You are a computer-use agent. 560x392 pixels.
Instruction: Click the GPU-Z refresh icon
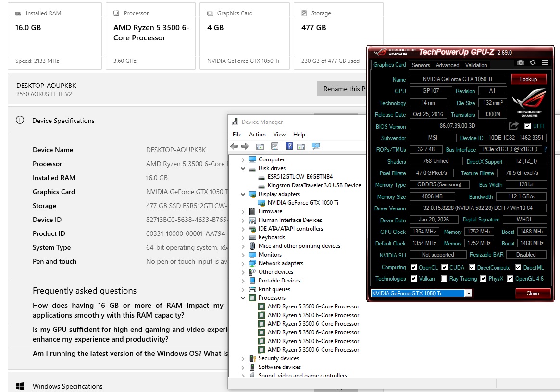click(x=533, y=62)
